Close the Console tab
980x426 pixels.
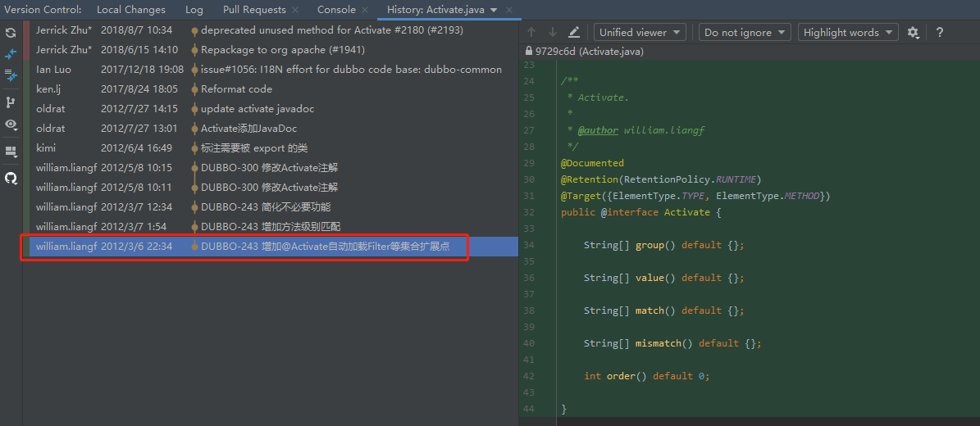click(366, 10)
